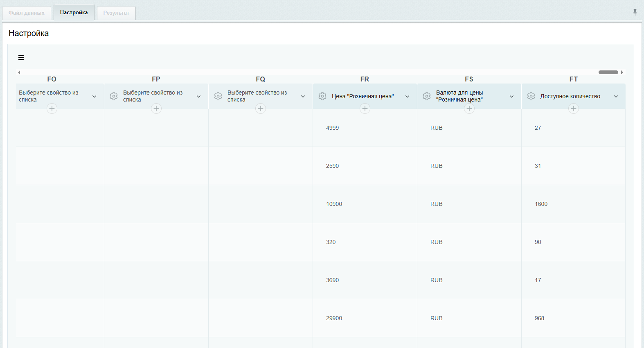The image size is (644, 348).
Task: Click the horizontal scrollbar thumb
Action: tap(608, 72)
